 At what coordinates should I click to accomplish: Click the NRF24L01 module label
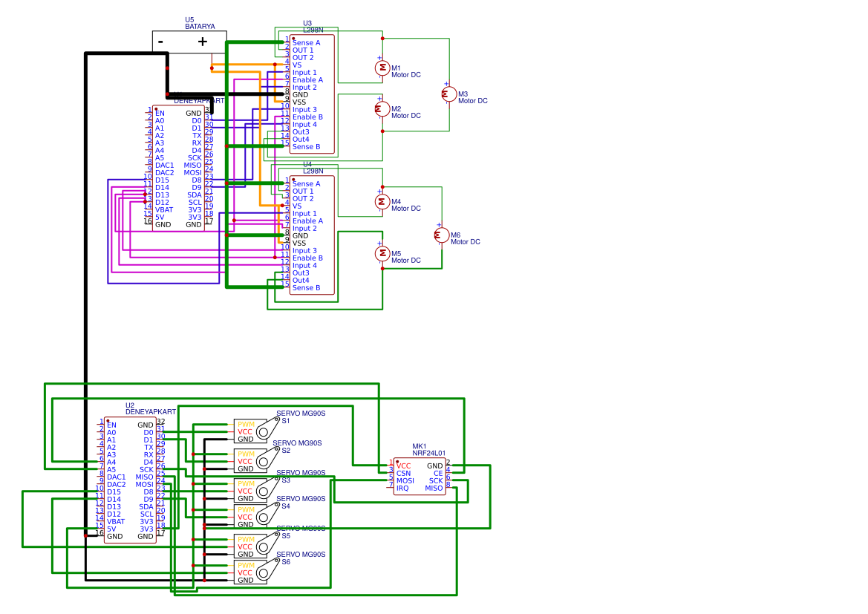(428, 453)
